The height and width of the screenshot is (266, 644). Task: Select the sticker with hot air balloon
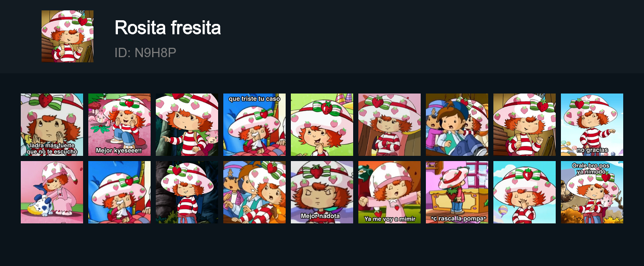click(525, 192)
